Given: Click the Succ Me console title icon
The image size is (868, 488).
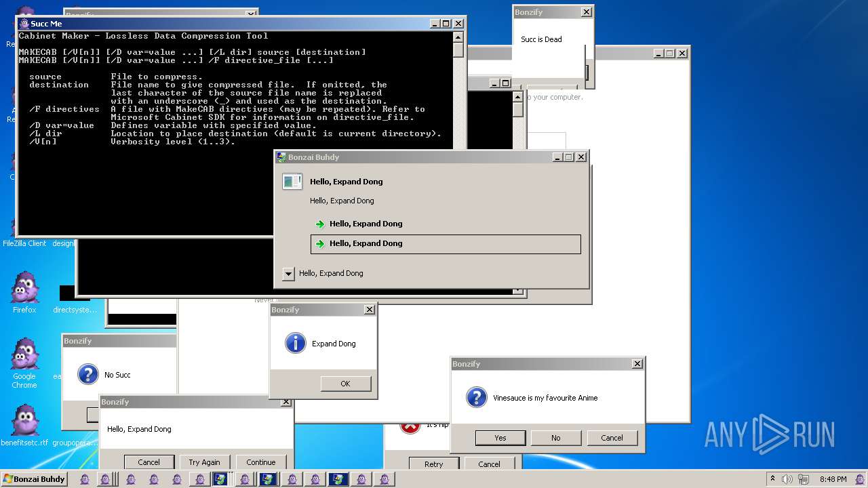Looking at the screenshot, I should [x=24, y=24].
